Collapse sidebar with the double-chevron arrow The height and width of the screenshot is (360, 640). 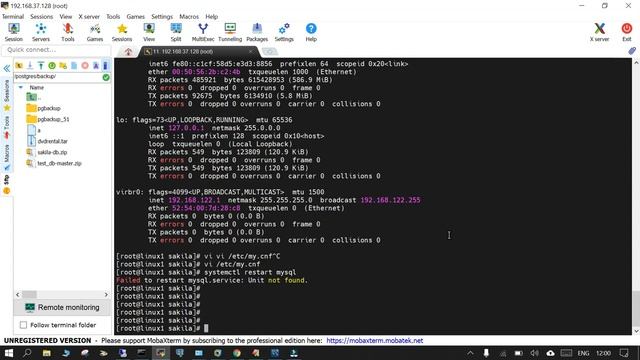[x=7, y=69]
